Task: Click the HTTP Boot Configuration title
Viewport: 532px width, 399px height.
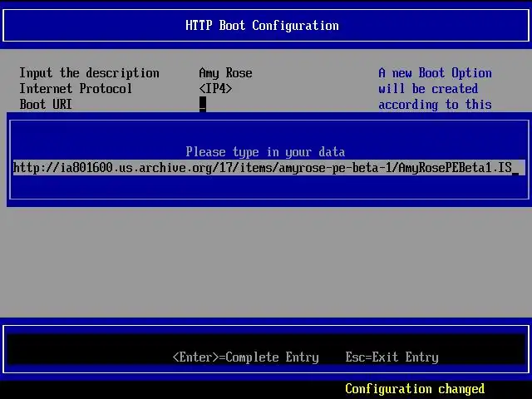Action: point(262,26)
